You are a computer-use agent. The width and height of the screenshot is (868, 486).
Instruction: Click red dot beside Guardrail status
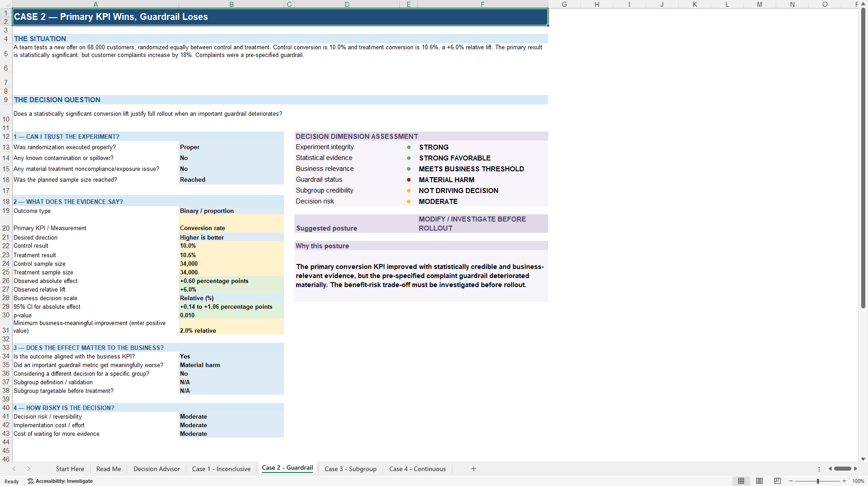tap(408, 180)
